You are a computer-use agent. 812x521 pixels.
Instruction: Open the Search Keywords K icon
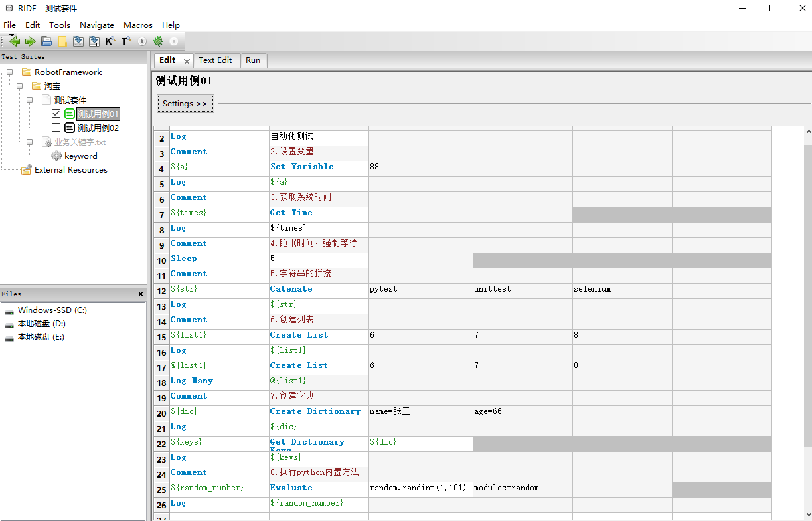(110, 41)
